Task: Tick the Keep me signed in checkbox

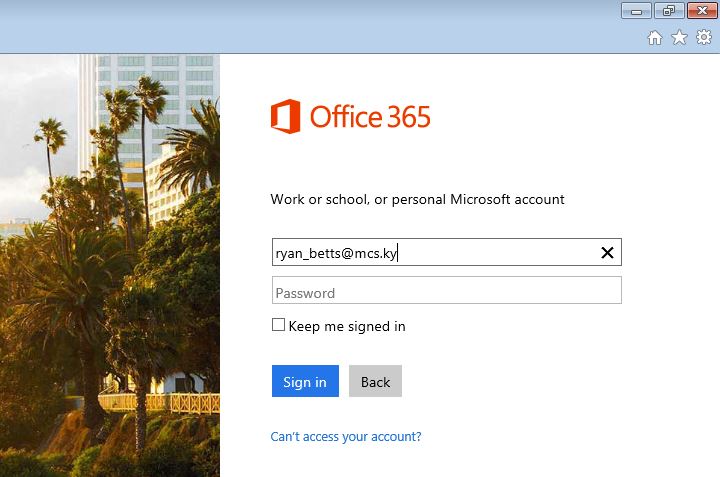Action: pyautogui.click(x=278, y=325)
